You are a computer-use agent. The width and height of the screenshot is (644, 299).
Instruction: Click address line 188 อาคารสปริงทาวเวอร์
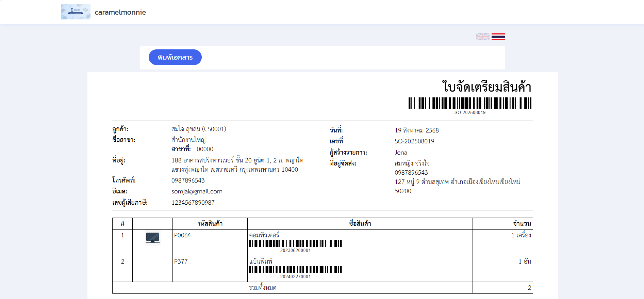coord(237,160)
